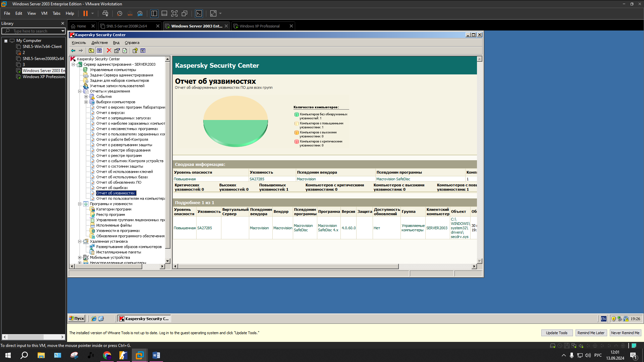Click the host Windows Start button
Screen dimensions: 644x362
8,355
